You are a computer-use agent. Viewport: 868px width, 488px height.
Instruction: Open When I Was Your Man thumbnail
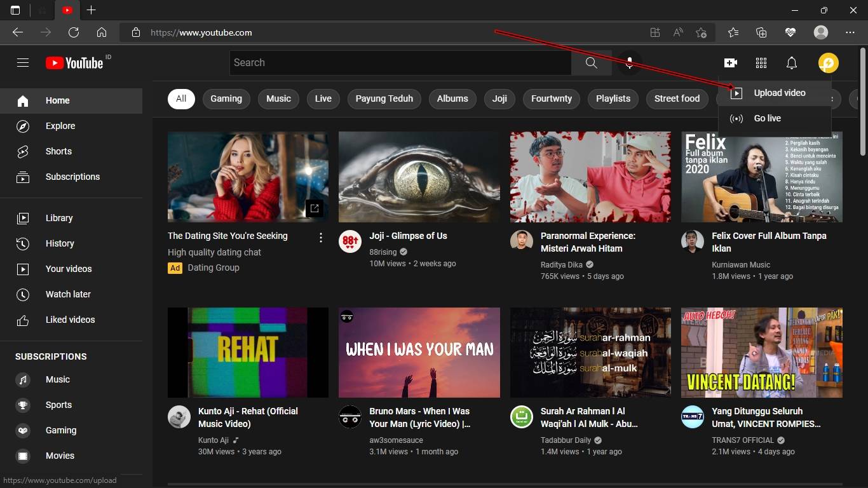419,353
